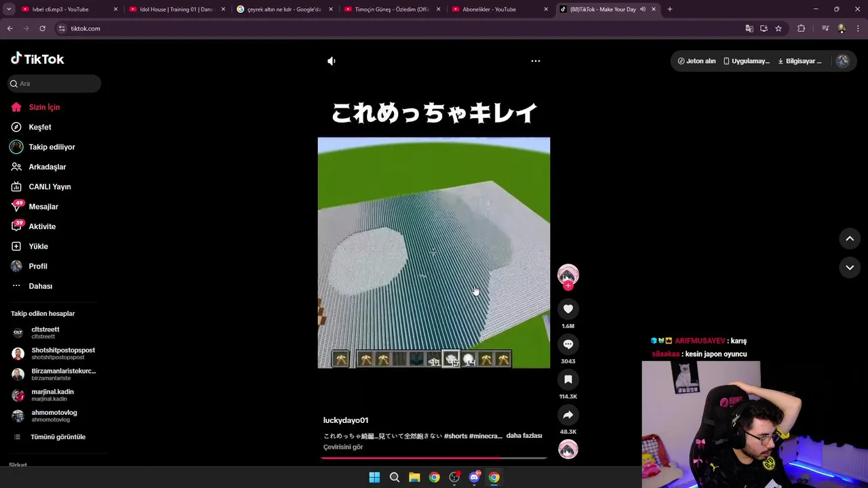This screenshot has width=868, height=488.
Task: Open CANLI Yayın page
Action: click(x=50, y=186)
